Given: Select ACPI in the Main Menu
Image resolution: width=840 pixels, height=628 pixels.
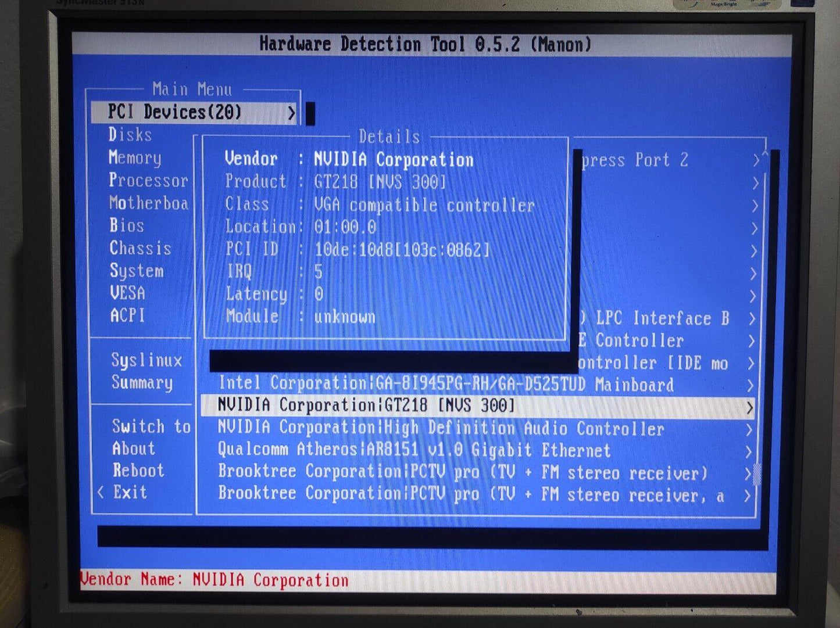Looking at the screenshot, I should click(x=127, y=315).
